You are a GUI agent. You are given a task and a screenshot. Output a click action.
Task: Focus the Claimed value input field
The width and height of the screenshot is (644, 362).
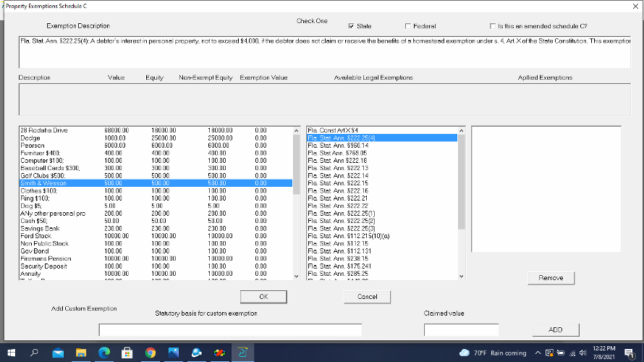click(x=461, y=329)
